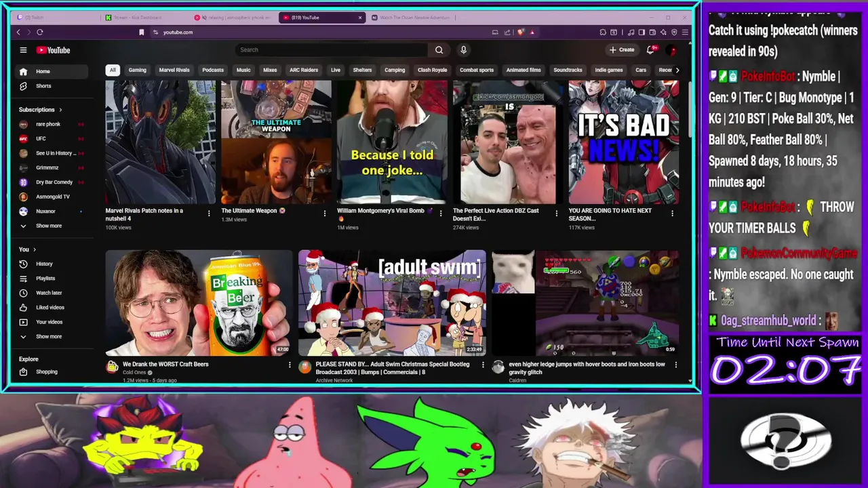The width and height of the screenshot is (868, 488).
Task: Select the Marvel Rivals filter chip
Action: [x=174, y=70]
